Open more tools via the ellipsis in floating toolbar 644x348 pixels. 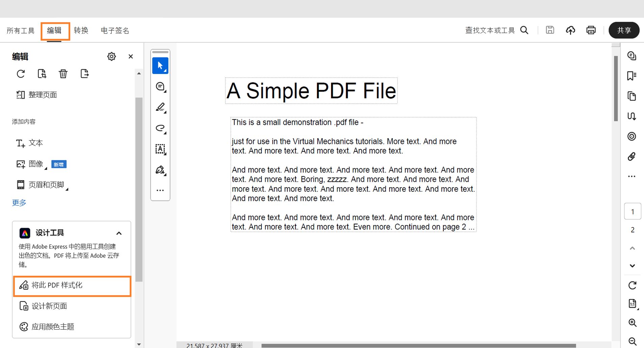160,190
